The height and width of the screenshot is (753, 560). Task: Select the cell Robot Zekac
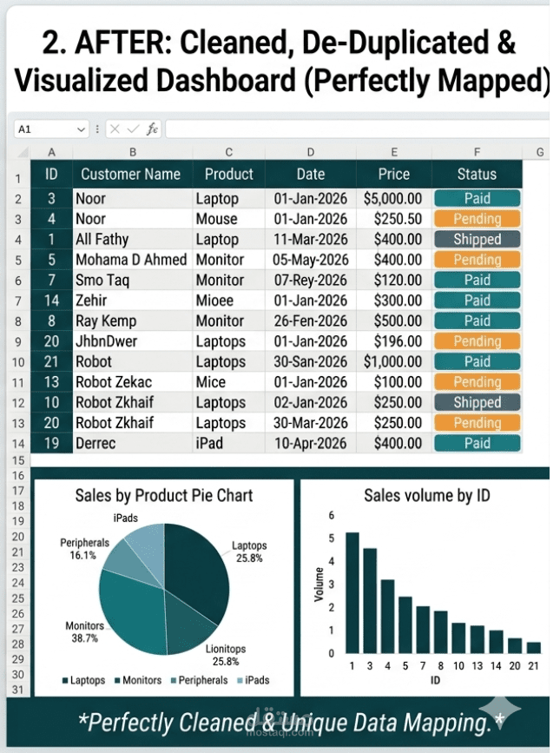coord(133,382)
